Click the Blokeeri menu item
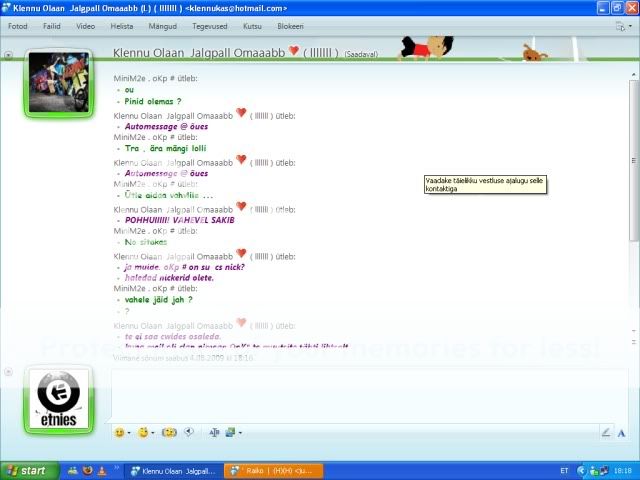Screen dimensions: 640x480 click(290, 25)
